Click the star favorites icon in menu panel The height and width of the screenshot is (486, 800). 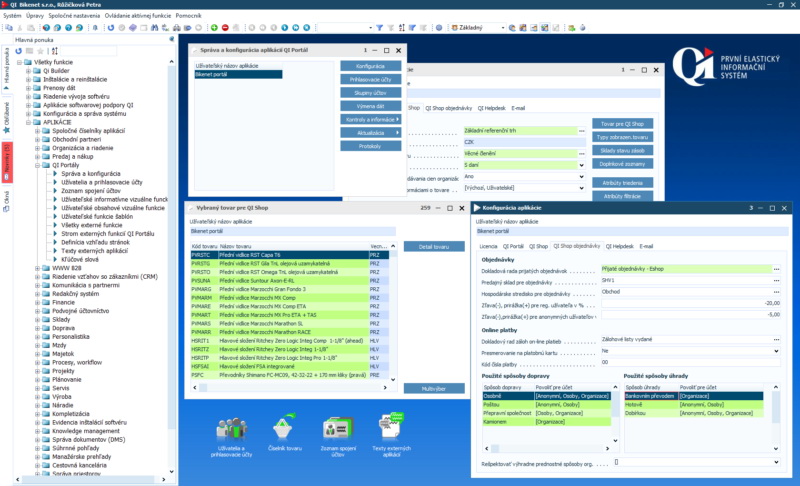pos(40,50)
